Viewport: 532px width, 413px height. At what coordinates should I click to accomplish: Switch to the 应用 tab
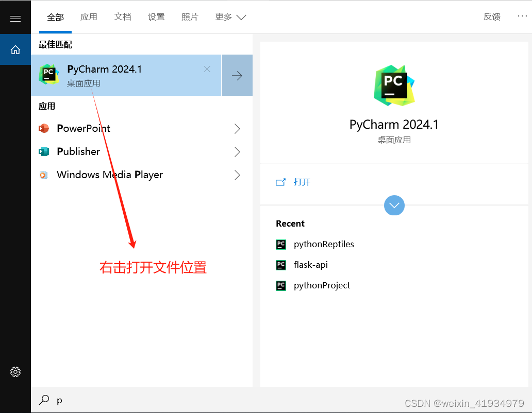[x=89, y=17]
